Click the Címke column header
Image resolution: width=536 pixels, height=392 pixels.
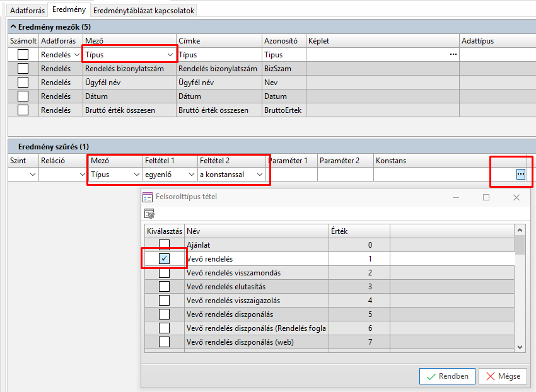[x=219, y=41]
